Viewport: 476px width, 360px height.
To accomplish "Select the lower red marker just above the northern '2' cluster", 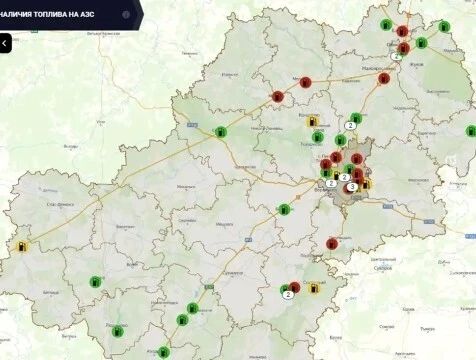I will coord(404,48).
